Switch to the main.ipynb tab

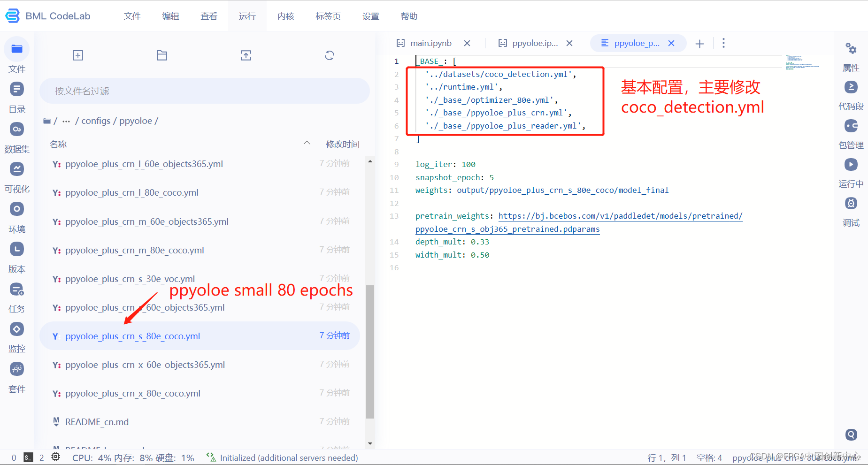click(430, 43)
